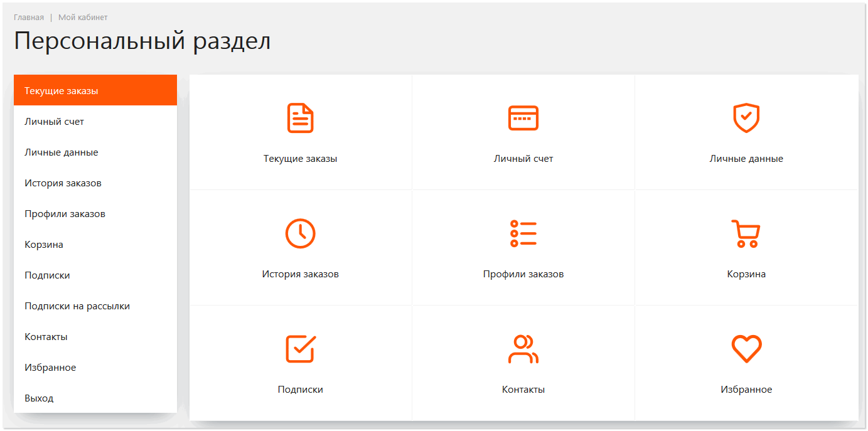Viewport: 868px width, 431px height.
Task: Open the shield checkmark icon for Личные данные
Action: [x=746, y=118]
